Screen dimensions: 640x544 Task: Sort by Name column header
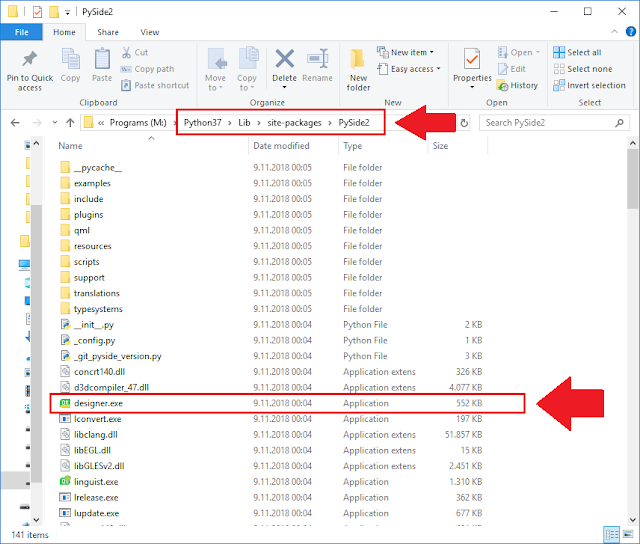coord(70,146)
